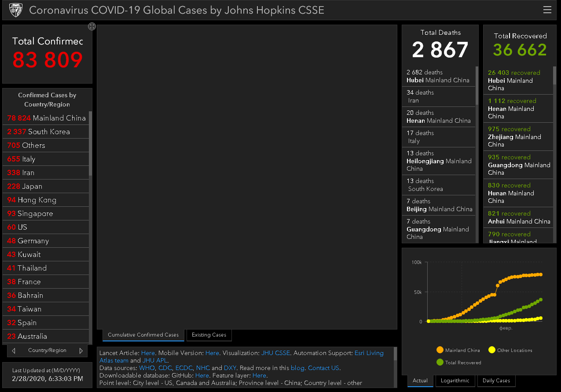Click the '41 Thailand' row
The width and height of the screenshot is (561, 392).
[46, 268]
